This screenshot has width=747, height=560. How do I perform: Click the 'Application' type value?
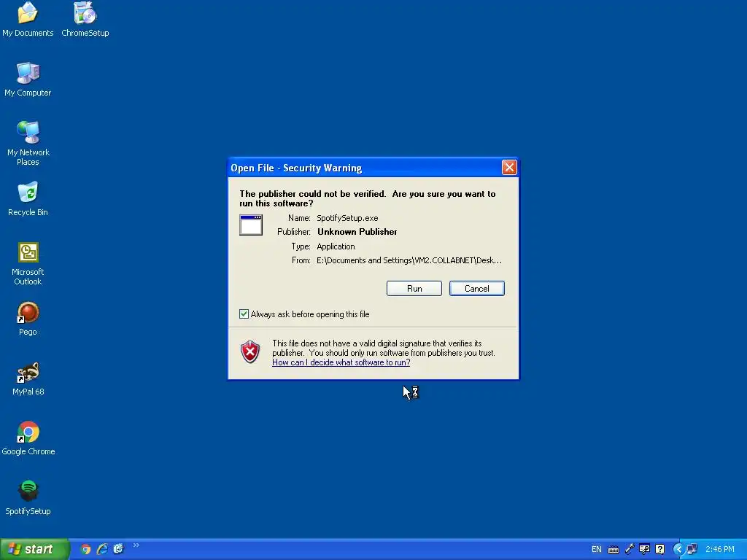(336, 246)
